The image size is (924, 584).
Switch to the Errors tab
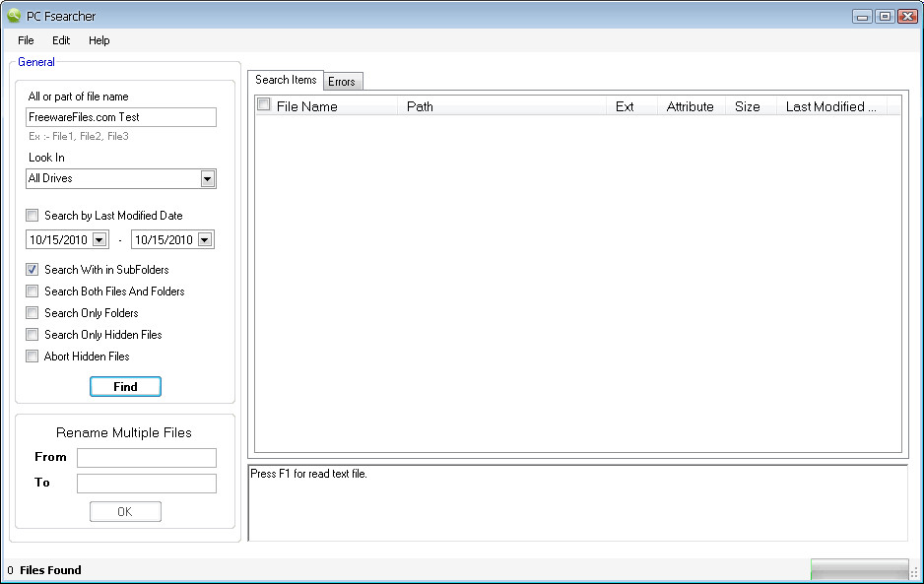coord(342,82)
